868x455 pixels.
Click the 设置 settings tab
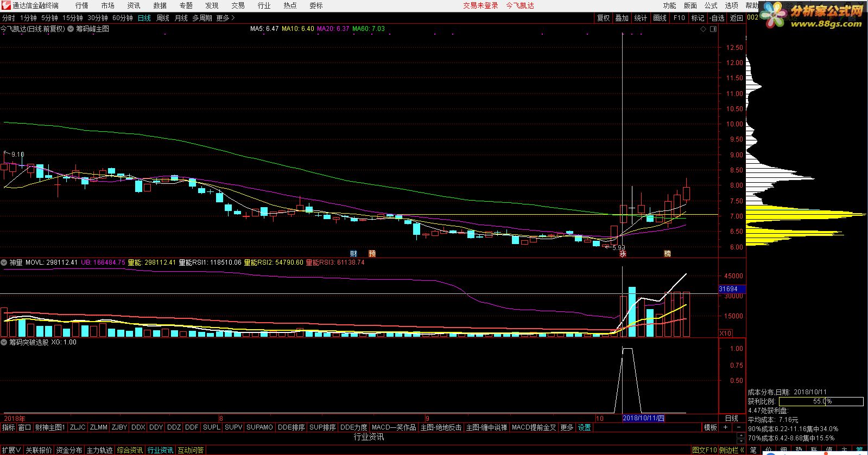[x=584, y=427]
